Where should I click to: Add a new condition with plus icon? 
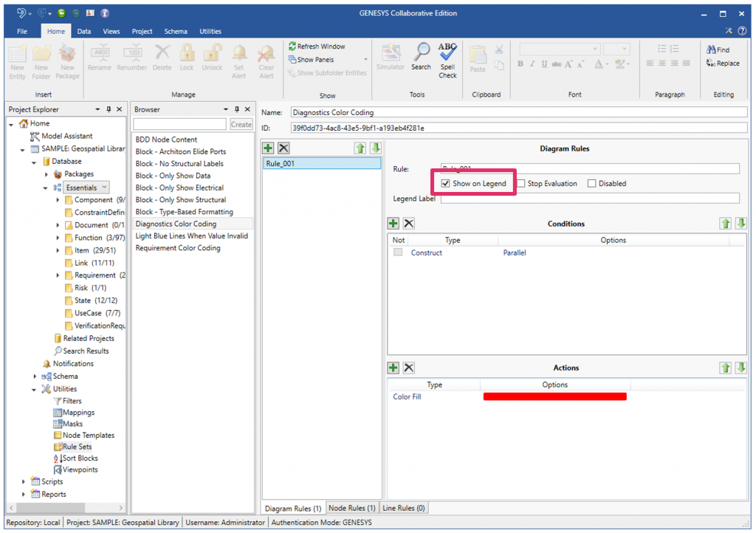pos(394,223)
